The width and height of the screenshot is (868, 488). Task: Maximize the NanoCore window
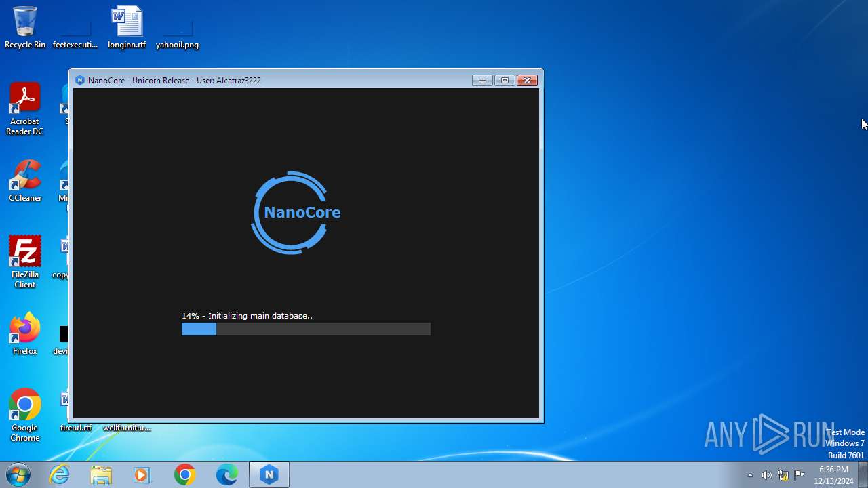[x=505, y=80]
